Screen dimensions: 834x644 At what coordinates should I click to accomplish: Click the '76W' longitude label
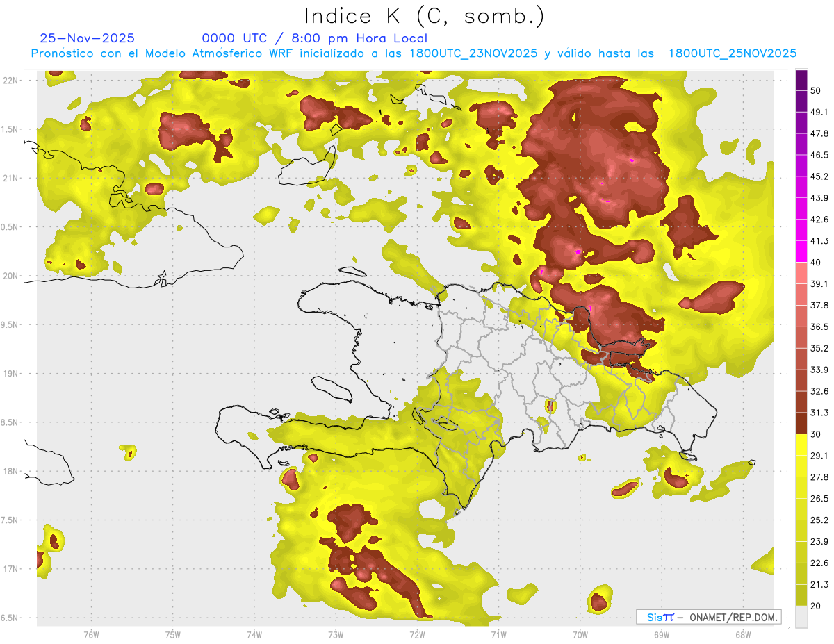pos(91,635)
